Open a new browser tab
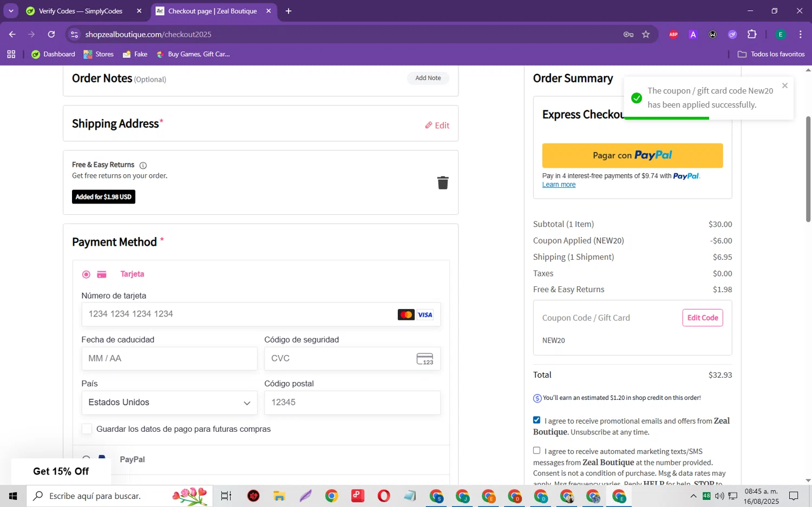 coord(289,11)
